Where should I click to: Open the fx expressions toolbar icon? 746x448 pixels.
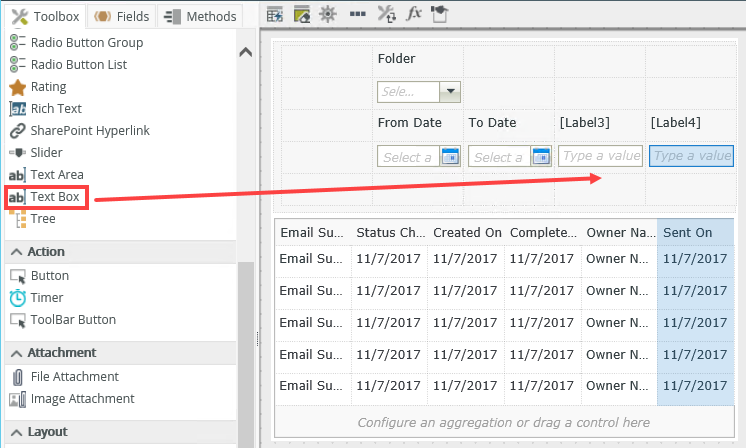click(x=413, y=14)
